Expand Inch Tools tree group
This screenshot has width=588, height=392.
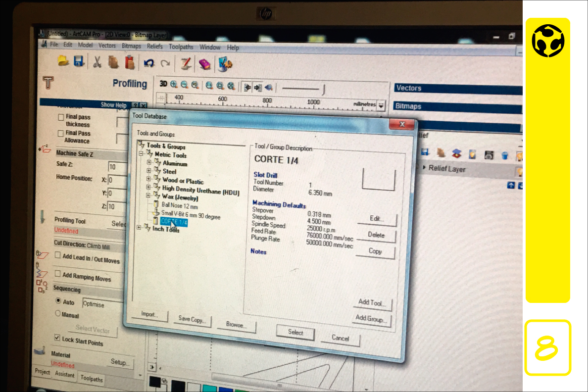[139, 227]
